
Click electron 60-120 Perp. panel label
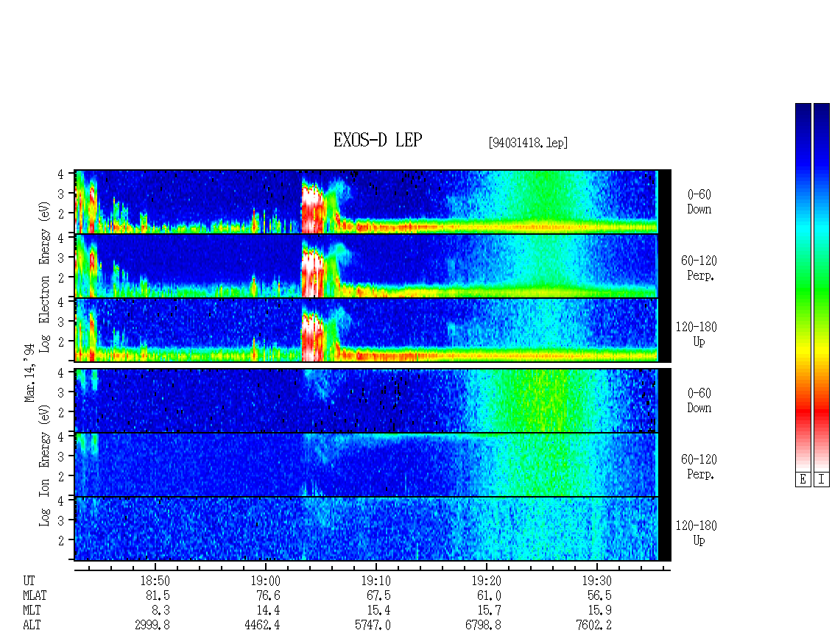click(x=699, y=268)
